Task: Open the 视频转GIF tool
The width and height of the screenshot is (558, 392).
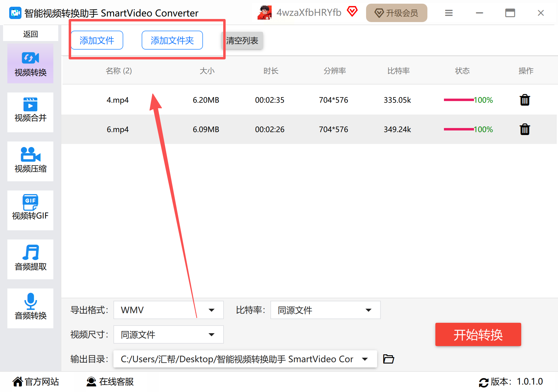Action: coord(30,210)
